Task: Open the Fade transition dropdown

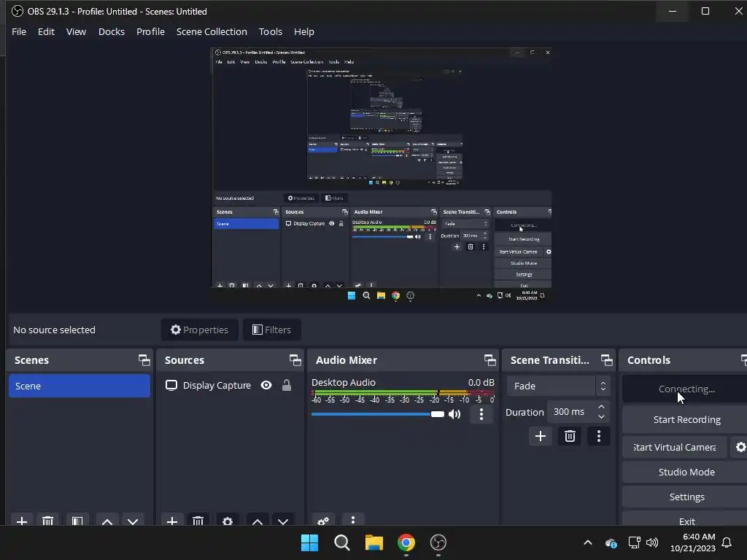Action: [x=558, y=386]
